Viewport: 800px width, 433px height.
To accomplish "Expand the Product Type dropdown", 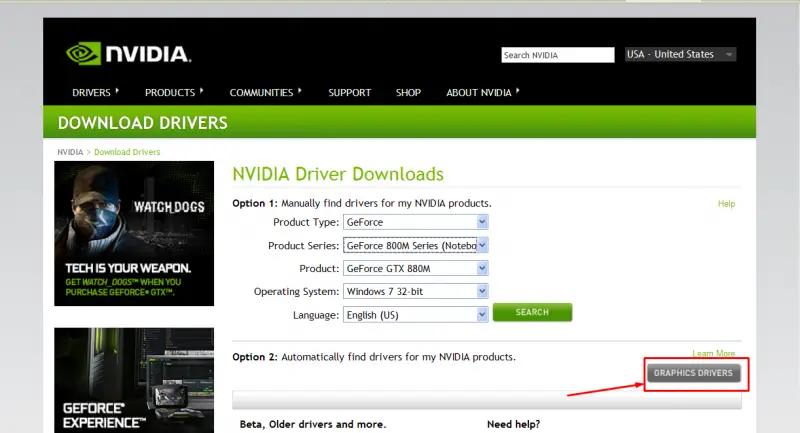I will pyautogui.click(x=415, y=222).
